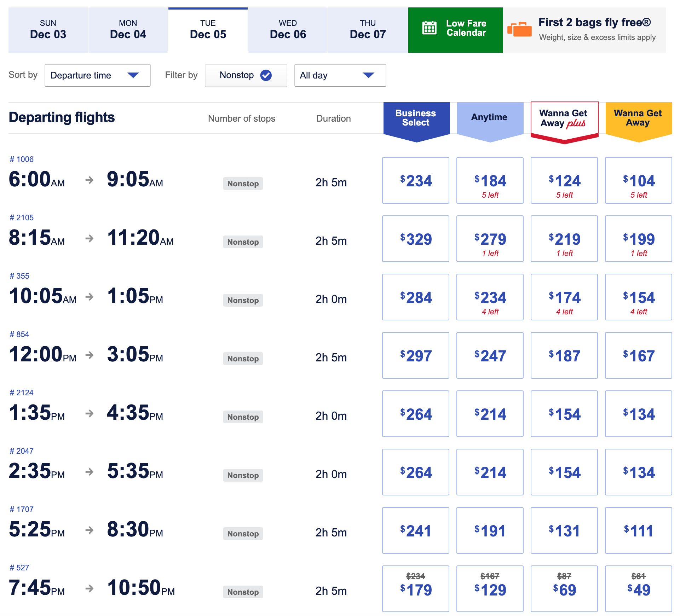
Task: Choose $329 Business Select fare for flight 2105
Action: pyautogui.click(x=415, y=239)
